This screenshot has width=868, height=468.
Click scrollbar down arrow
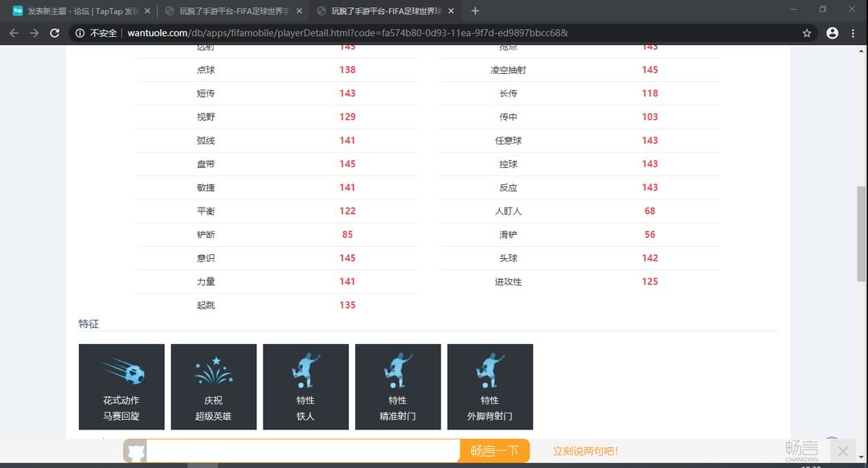(x=861, y=458)
